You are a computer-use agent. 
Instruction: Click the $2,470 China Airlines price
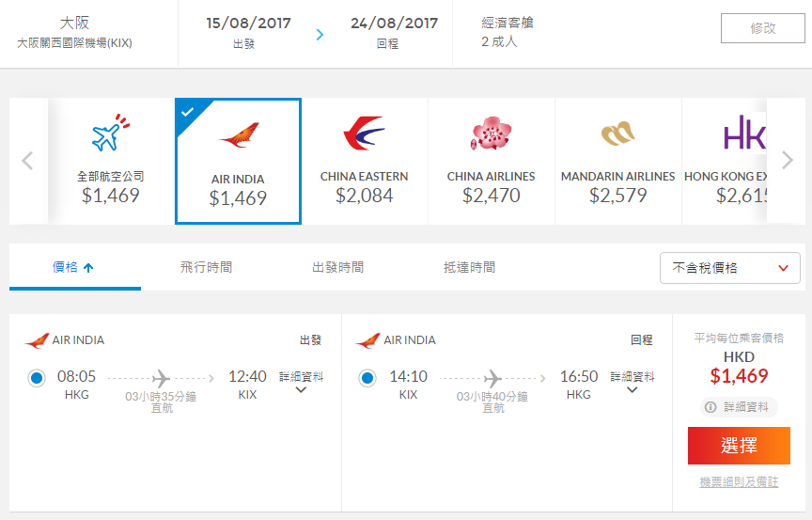tap(491, 196)
